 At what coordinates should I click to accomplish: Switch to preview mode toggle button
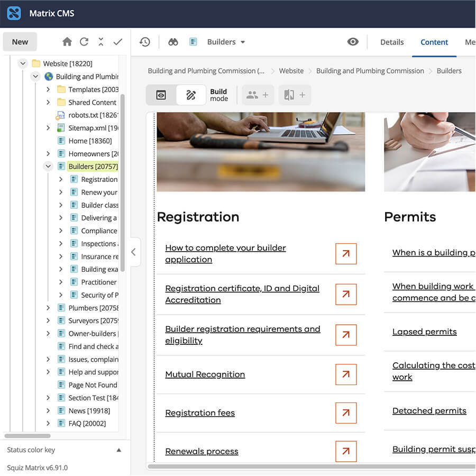point(161,95)
